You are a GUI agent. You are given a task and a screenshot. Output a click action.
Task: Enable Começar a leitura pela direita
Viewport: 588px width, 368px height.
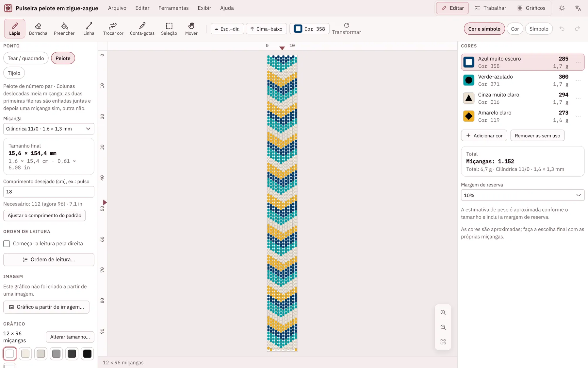(x=7, y=244)
